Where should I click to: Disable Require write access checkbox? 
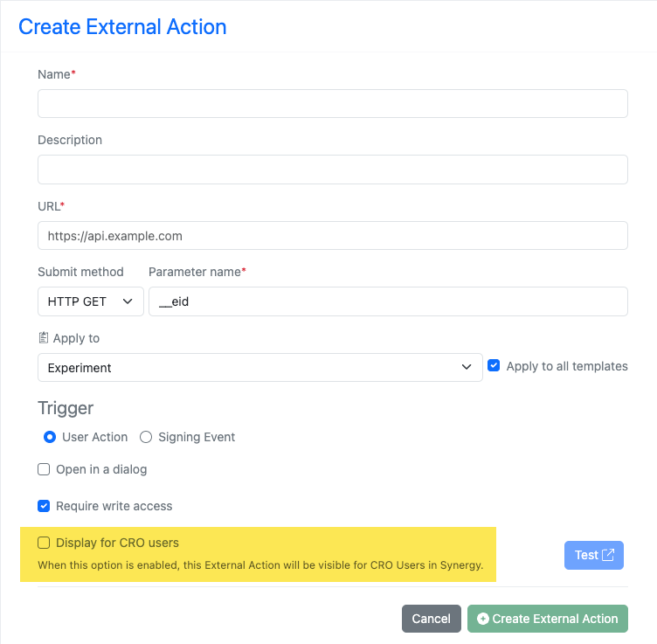pos(44,506)
